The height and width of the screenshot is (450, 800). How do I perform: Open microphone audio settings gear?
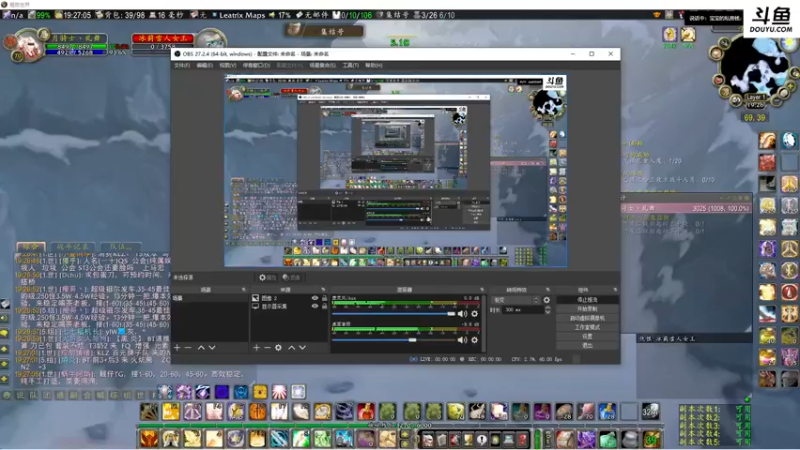474,314
